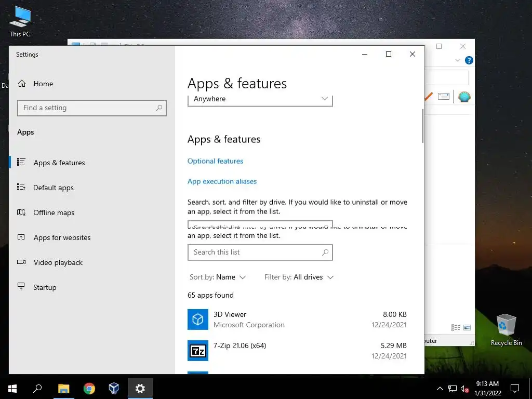Screen dimensions: 532x399
Task: Open network icon in system tray
Action: tap(453, 389)
